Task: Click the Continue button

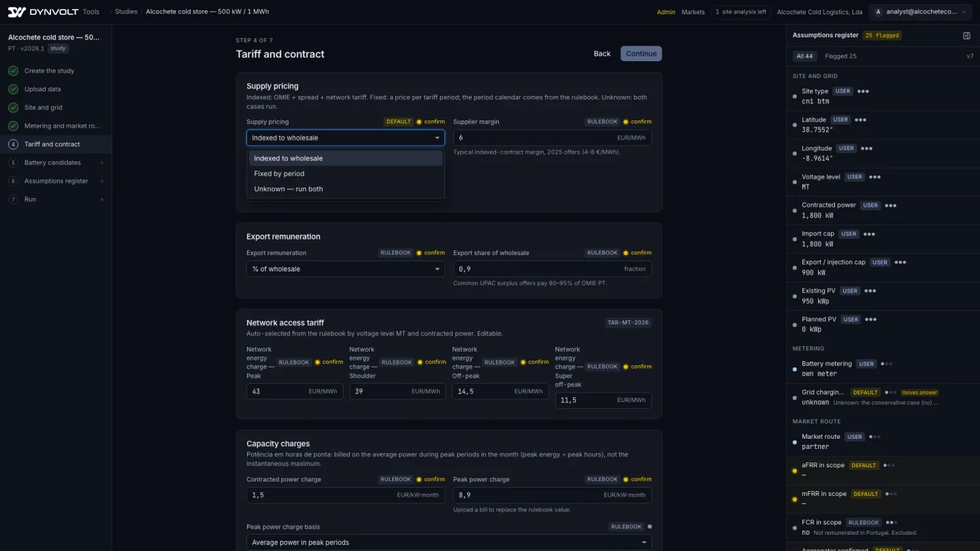Action: (641, 54)
